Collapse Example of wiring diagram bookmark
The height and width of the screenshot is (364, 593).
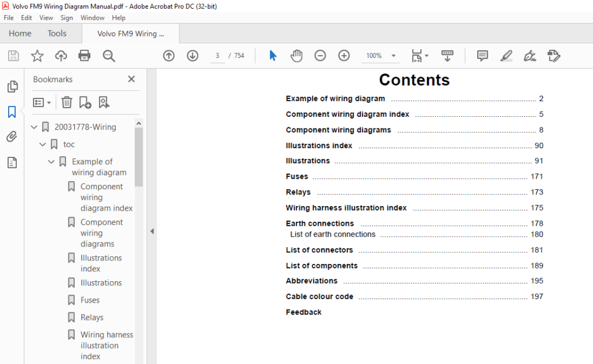click(52, 162)
